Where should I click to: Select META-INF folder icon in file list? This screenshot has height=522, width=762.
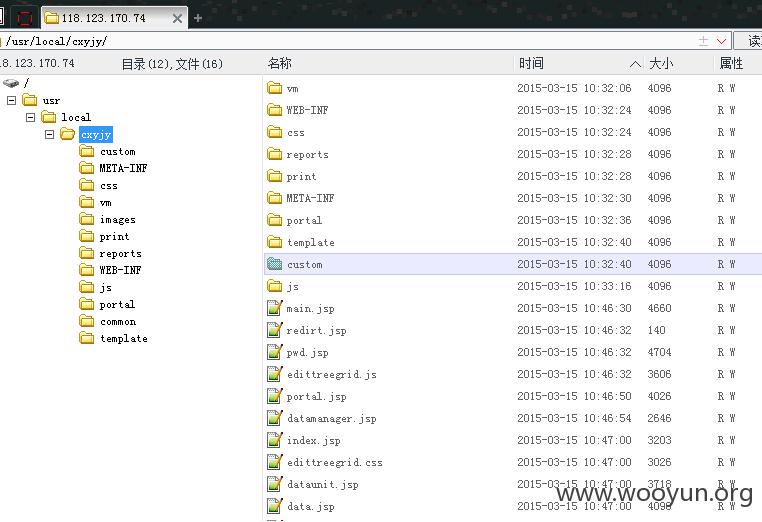click(275, 198)
